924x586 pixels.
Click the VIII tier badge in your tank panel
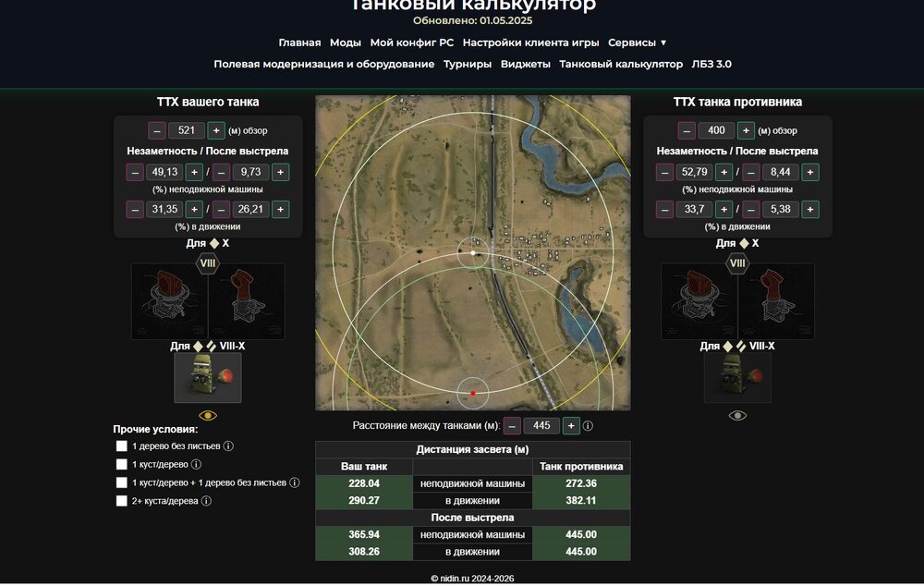(207, 262)
